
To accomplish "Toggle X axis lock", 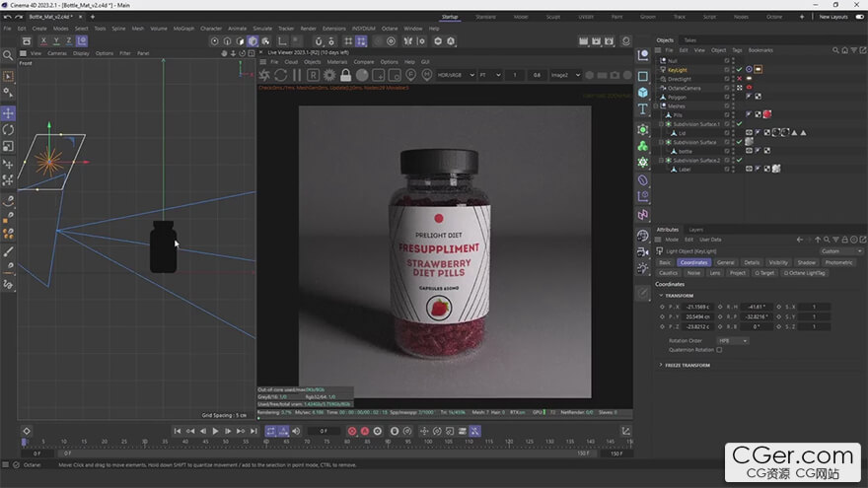I will tap(43, 41).
